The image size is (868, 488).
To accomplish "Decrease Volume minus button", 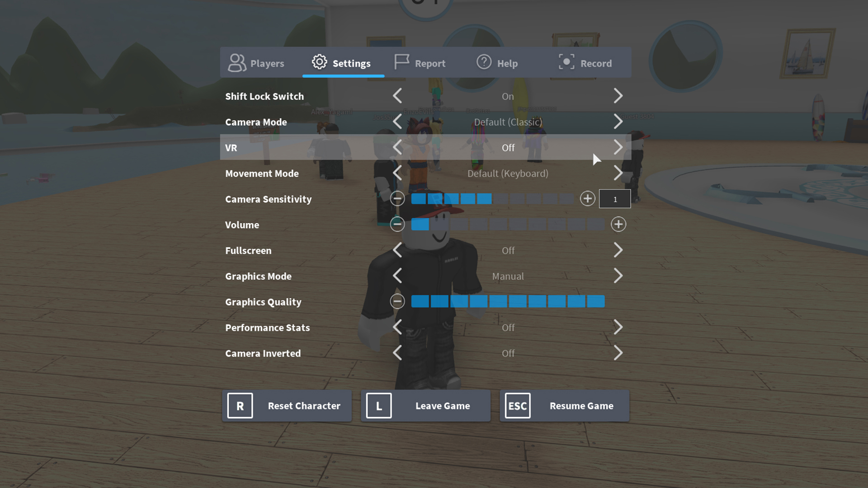I will pyautogui.click(x=397, y=225).
